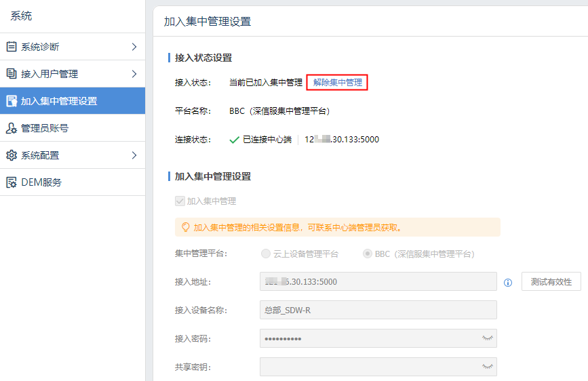Expand the 系统诊断 submenu arrow

(134, 47)
